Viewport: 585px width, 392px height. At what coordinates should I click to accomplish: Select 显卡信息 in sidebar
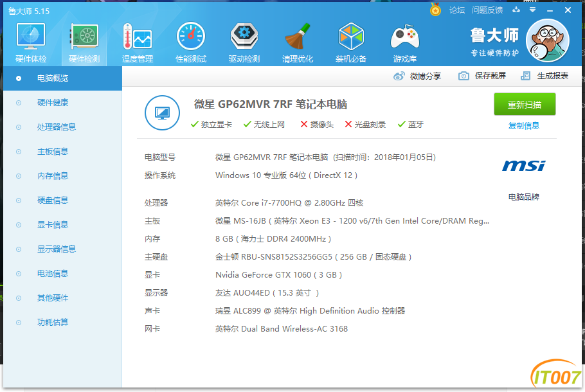tap(62, 225)
